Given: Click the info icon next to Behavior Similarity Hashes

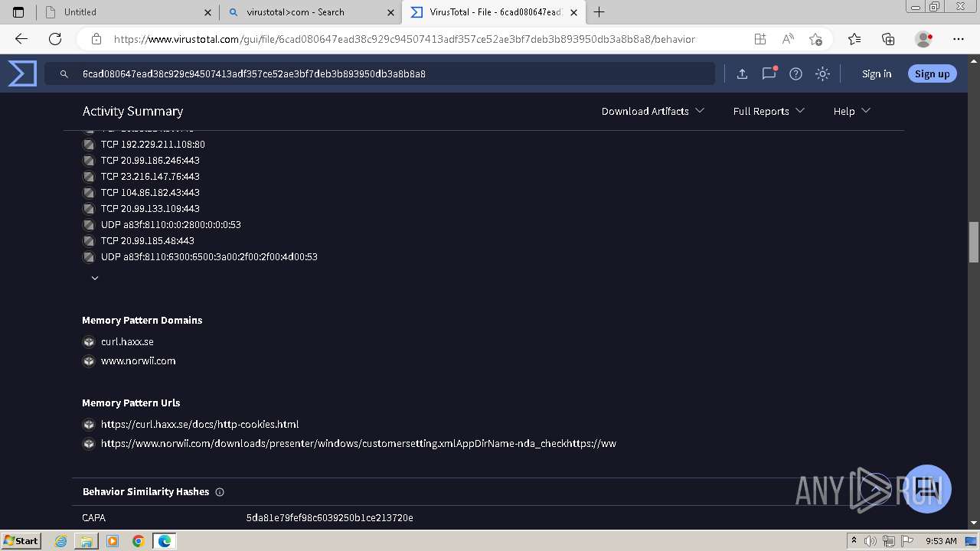Looking at the screenshot, I should coord(220,492).
